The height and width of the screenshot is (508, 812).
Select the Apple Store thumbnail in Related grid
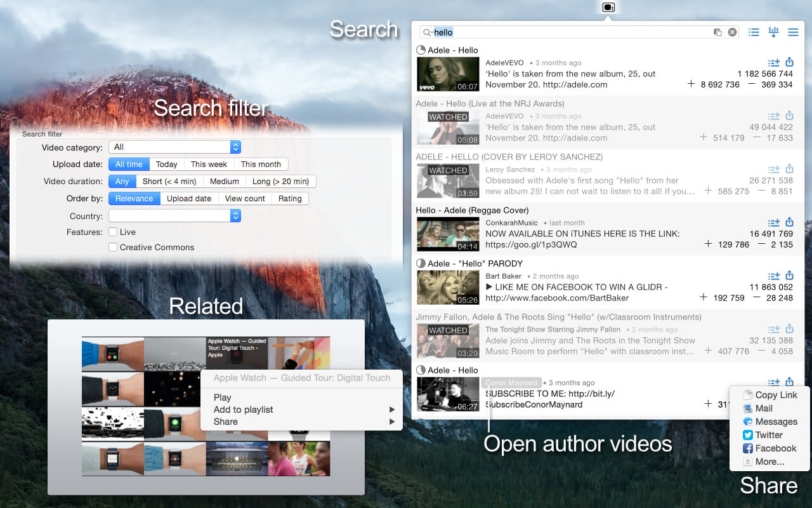[x=237, y=458]
